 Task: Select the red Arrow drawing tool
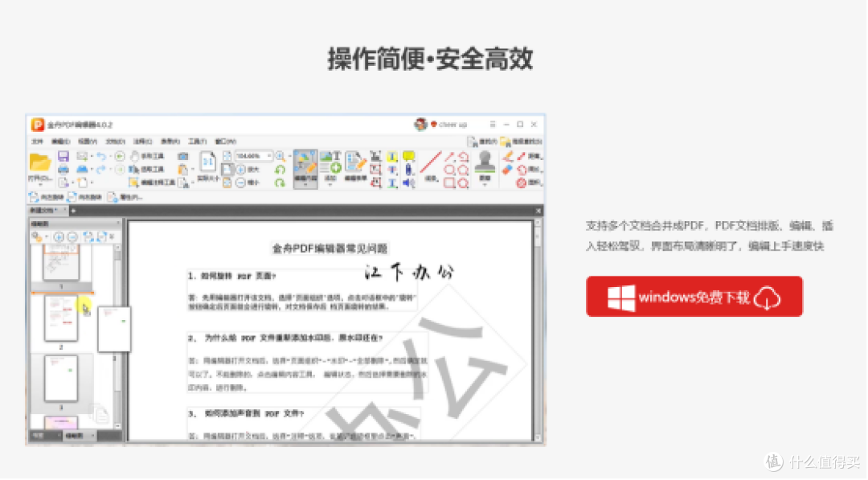(x=449, y=157)
